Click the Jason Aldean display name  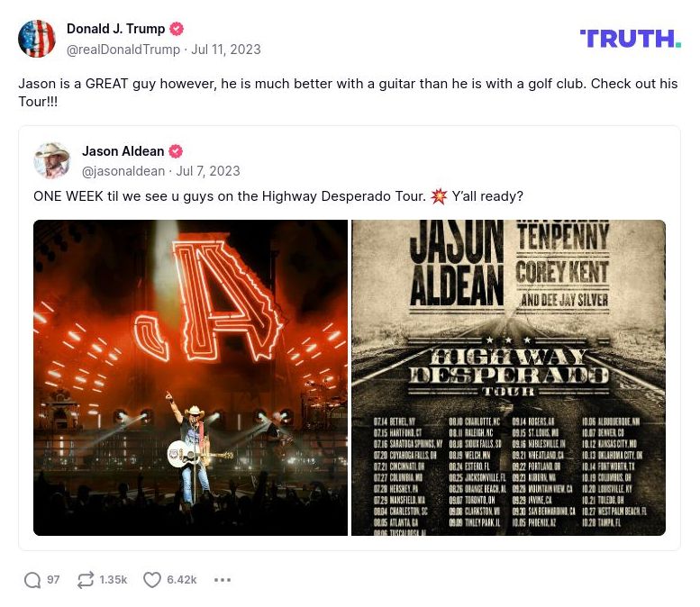[x=123, y=151]
